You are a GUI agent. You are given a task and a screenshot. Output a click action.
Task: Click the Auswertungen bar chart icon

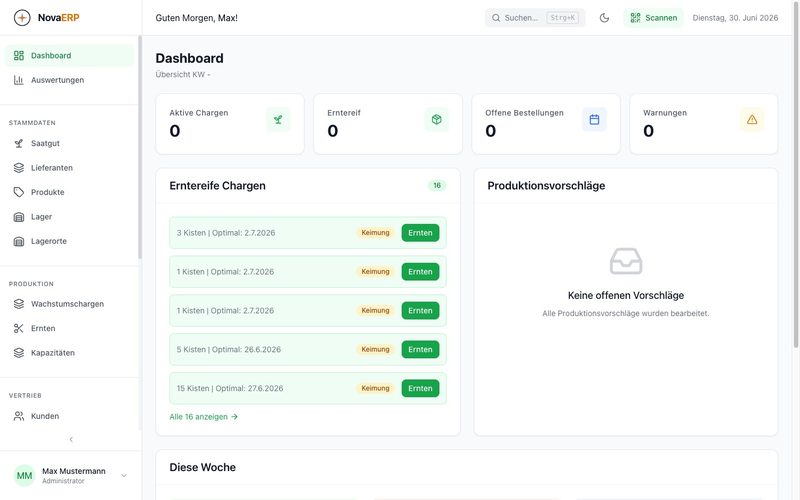coord(19,80)
